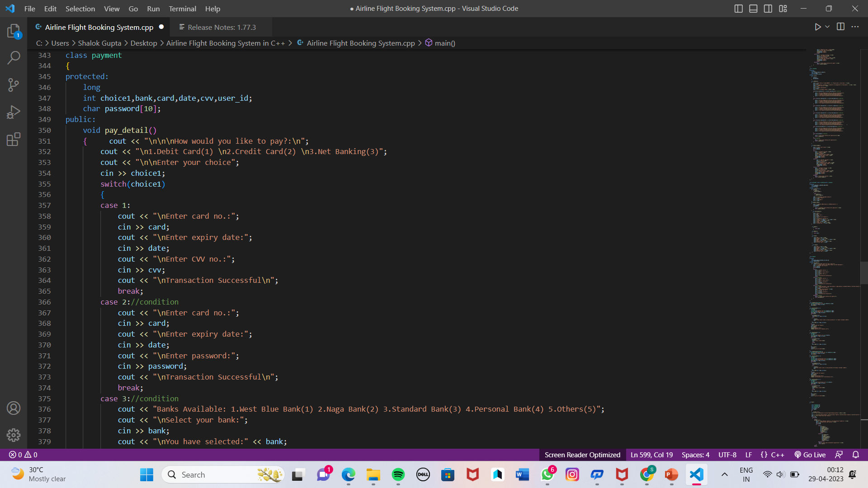Viewport: 868px width, 488px height.
Task: Click the Spotify icon in the taskbar
Action: coord(398,474)
